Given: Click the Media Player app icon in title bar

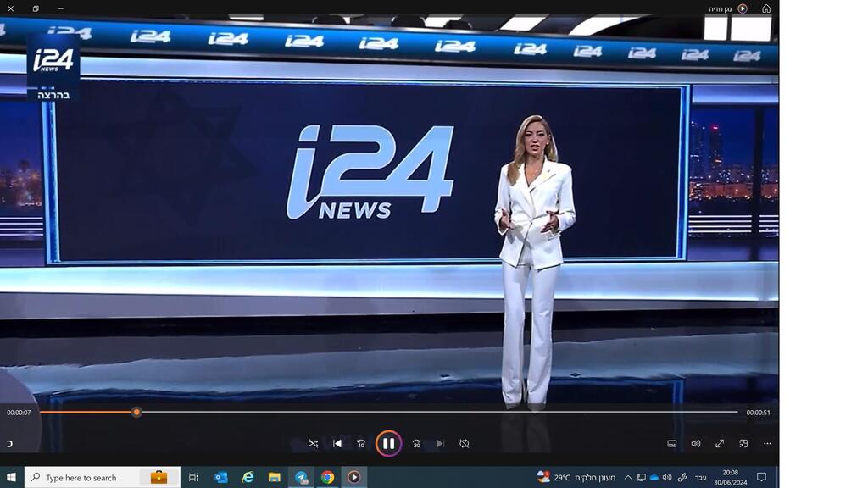Looking at the screenshot, I should pos(743,8).
